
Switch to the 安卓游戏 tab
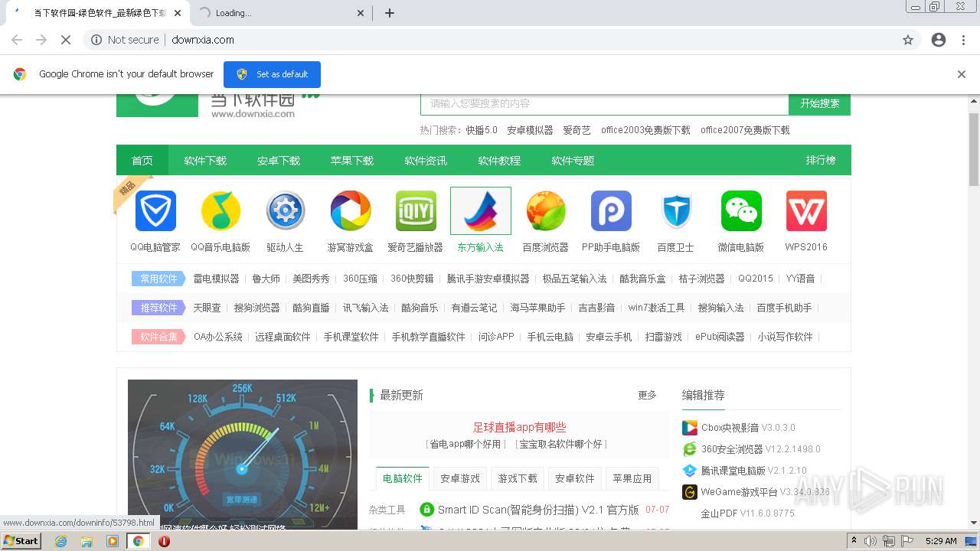(x=460, y=478)
